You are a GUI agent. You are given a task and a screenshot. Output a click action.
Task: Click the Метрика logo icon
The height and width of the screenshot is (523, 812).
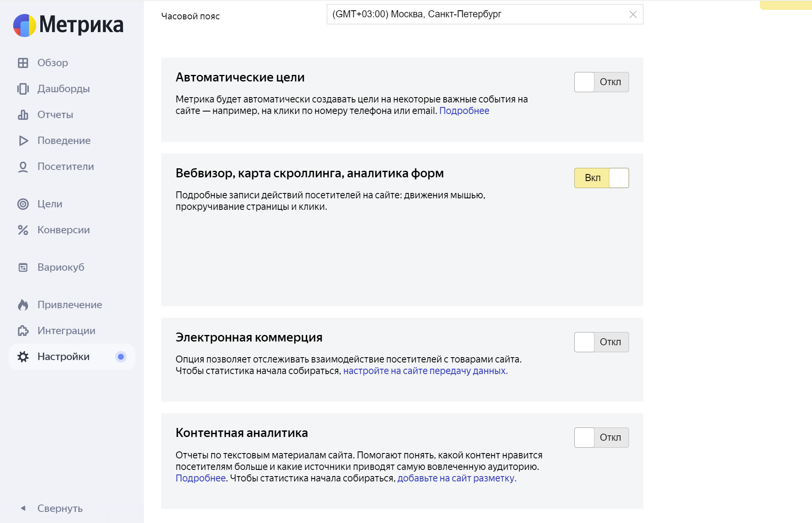[25, 26]
